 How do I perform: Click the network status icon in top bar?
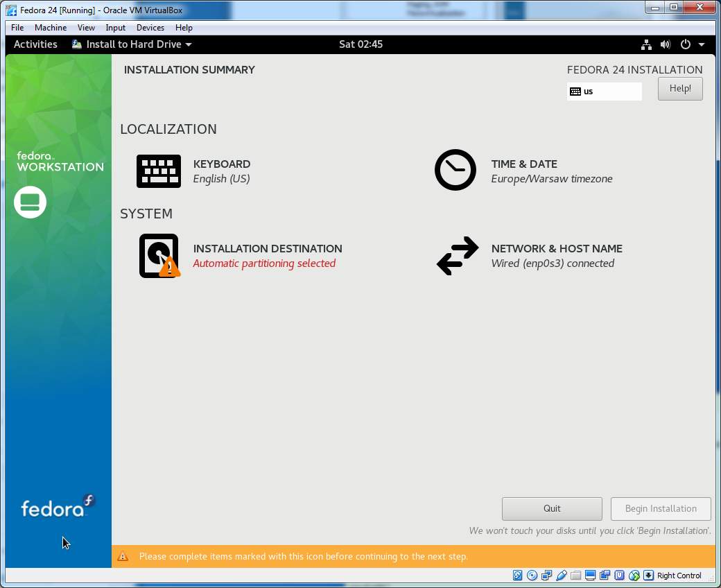coord(647,44)
